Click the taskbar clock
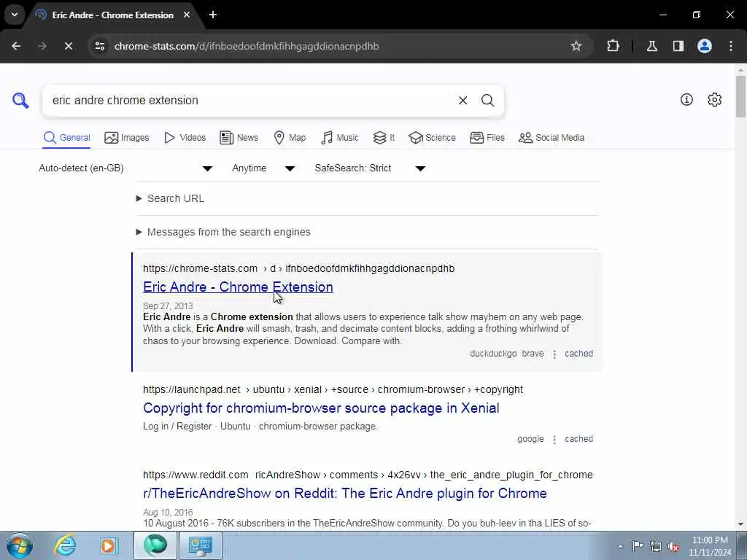 pos(710,546)
